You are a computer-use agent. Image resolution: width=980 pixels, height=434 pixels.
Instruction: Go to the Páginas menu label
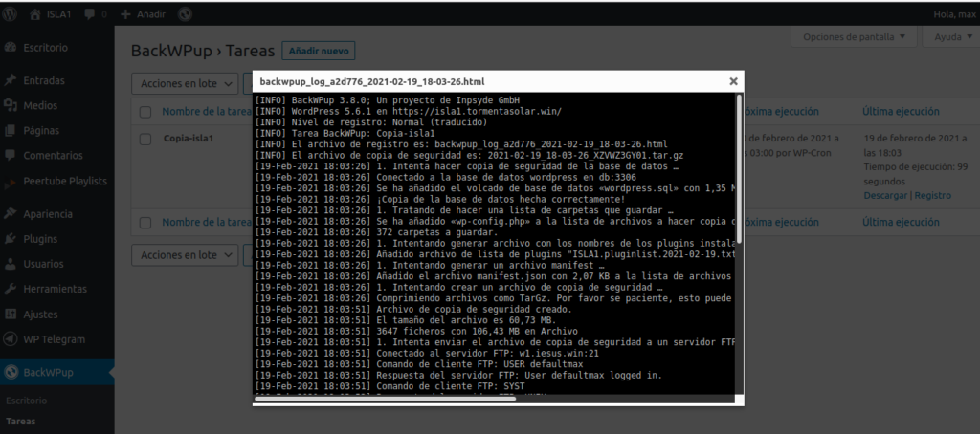click(x=41, y=131)
